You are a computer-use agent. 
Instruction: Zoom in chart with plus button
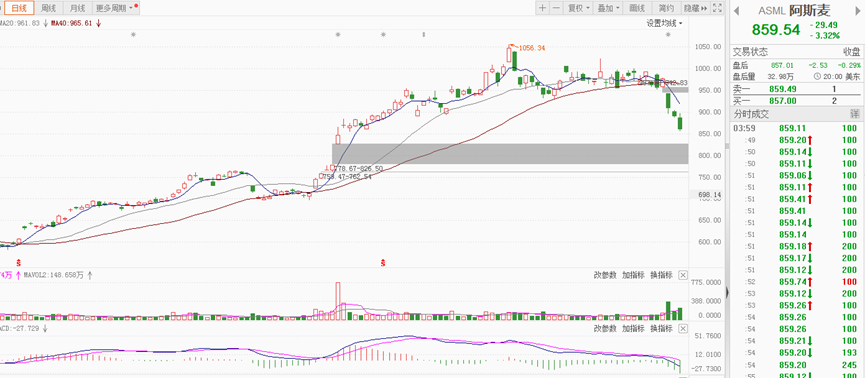pyautogui.click(x=542, y=8)
